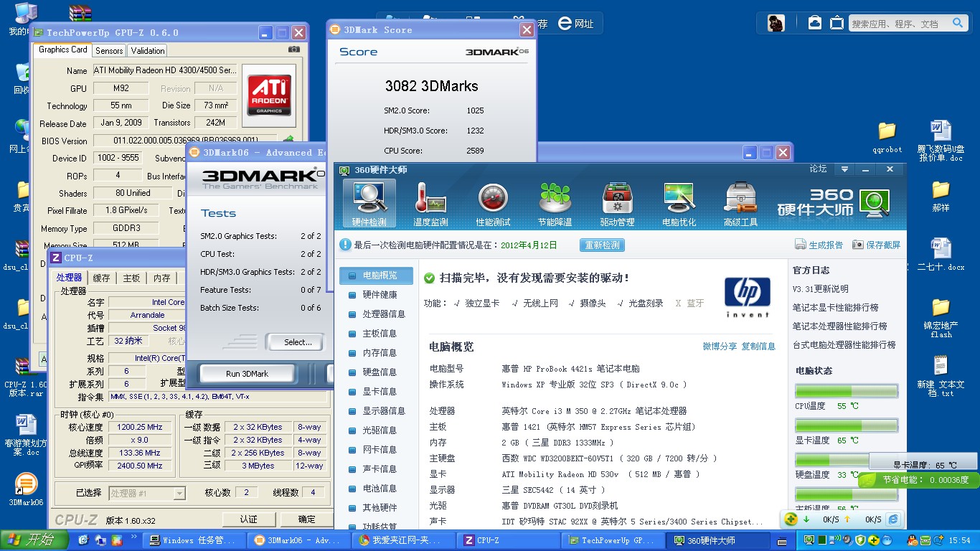Open 温度监测 temperature monitor icon
The image size is (980, 551).
(x=430, y=204)
